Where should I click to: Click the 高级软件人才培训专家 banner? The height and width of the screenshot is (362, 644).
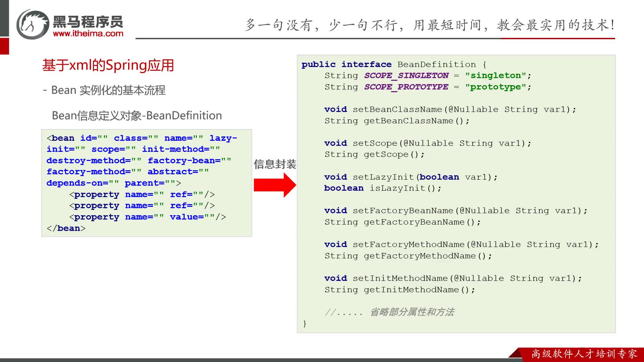coord(584,354)
